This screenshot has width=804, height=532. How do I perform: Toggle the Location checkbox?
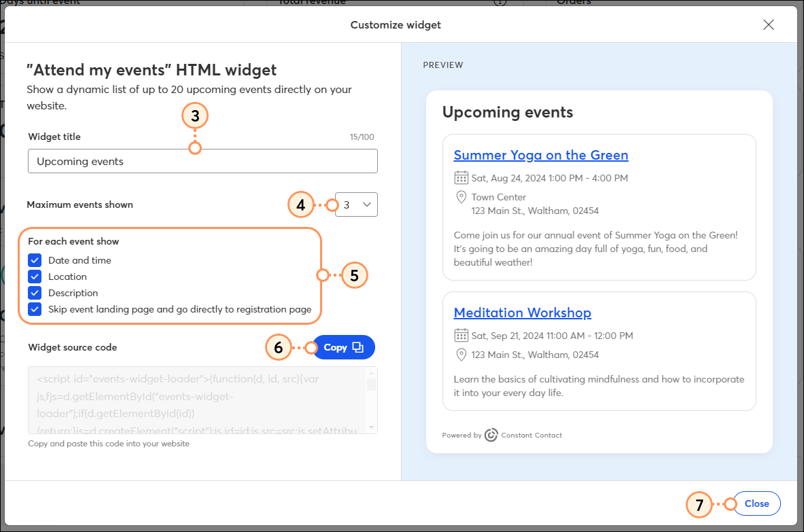tap(35, 277)
